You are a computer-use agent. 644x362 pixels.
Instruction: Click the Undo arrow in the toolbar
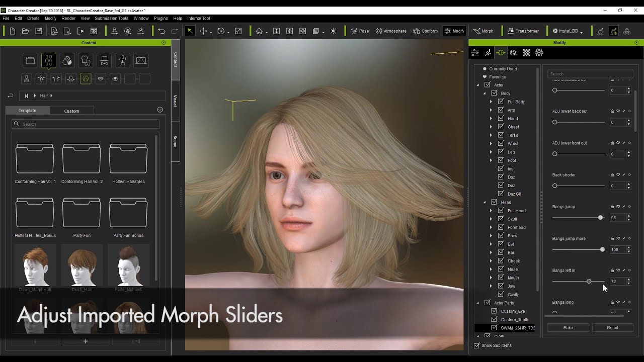162,31
